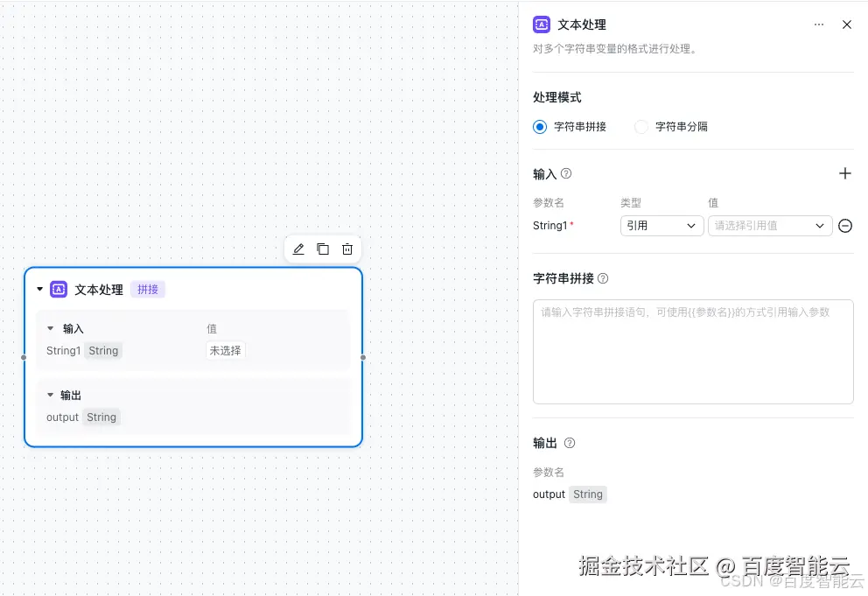This screenshot has width=868, height=596.
Task: Click the help icon beside 输出
Action: tap(570, 443)
